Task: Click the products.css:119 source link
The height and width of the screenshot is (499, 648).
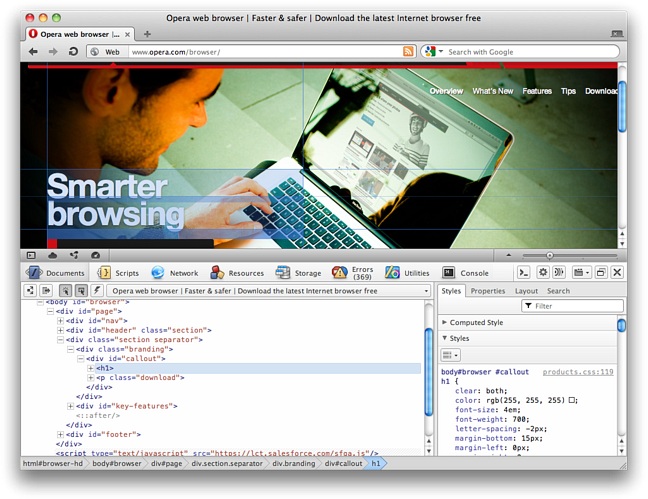Action: coord(577,371)
